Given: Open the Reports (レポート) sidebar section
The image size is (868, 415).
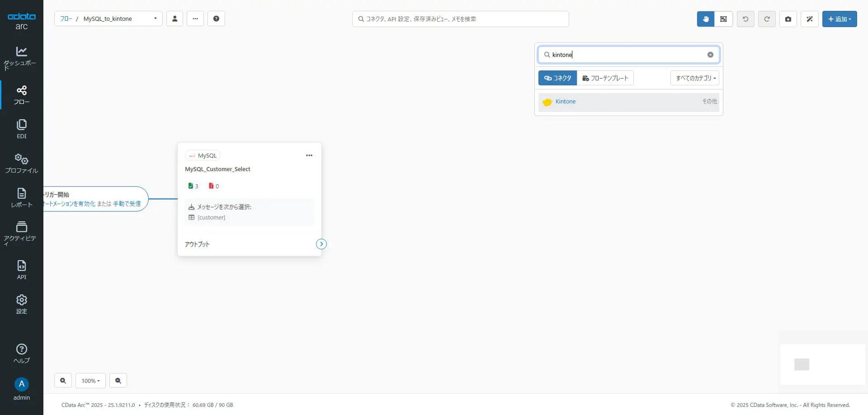Looking at the screenshot, I should click(x=21, y=198).
